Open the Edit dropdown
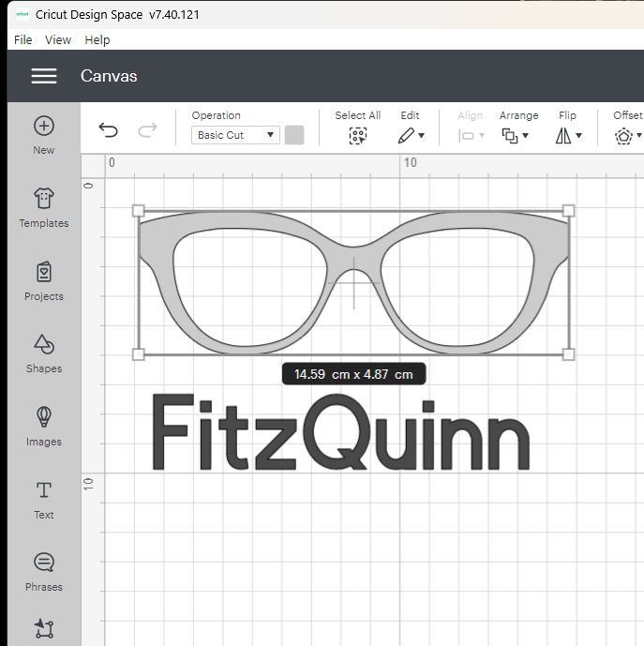This screenshot has height=646, width=644. point(411,135)
